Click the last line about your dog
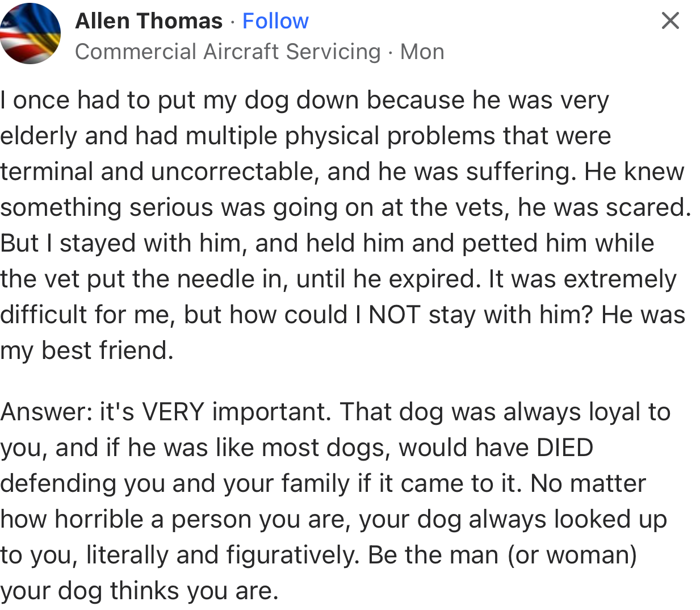This screenshot has height=610, width=700. (x=139, y=590)
